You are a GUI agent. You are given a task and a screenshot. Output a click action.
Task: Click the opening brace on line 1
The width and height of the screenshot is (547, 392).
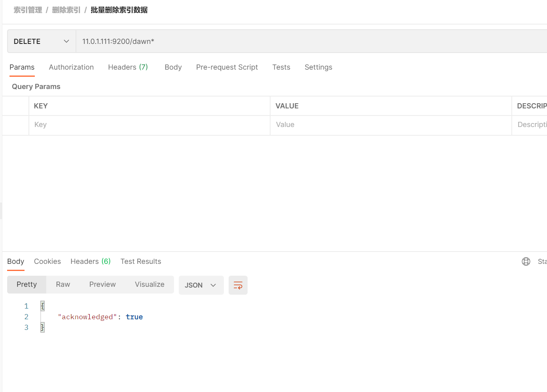pos(42,306)
